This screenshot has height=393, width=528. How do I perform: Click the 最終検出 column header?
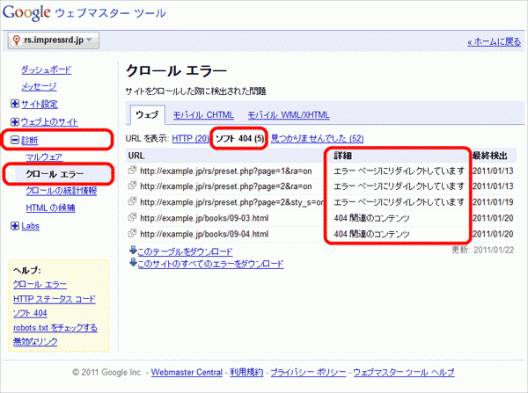pos(490,156)
